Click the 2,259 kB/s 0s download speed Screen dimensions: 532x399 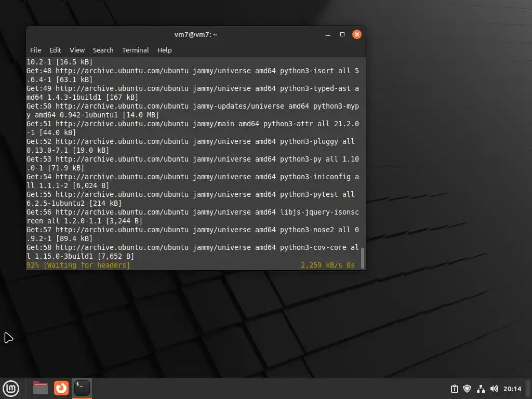tap(328, 265)
